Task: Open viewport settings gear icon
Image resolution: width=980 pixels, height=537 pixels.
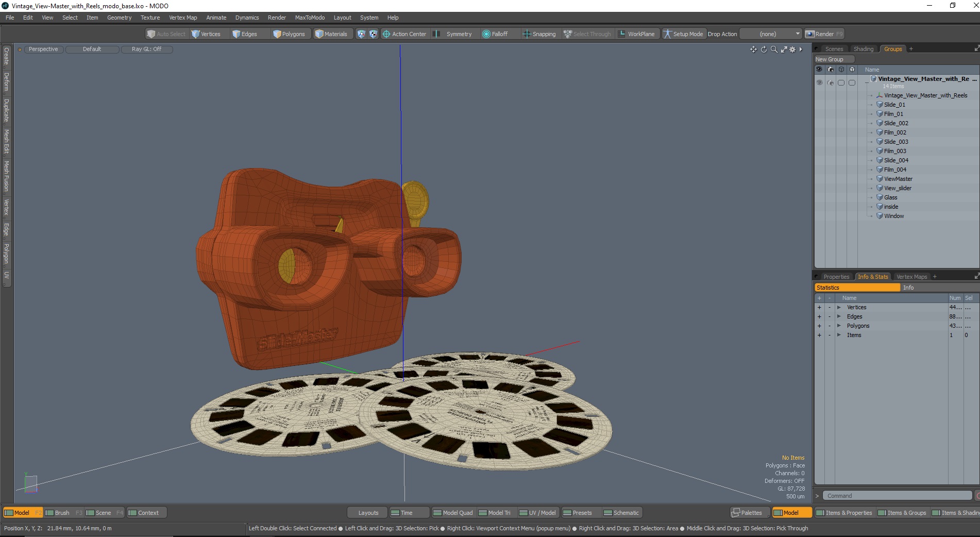Action: pyautogui.click(x=792, y=49)
